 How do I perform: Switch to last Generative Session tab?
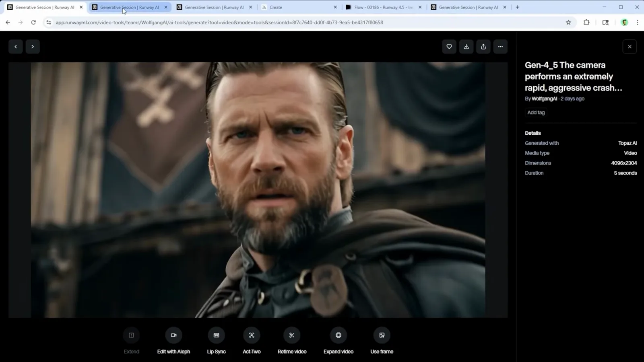468,7
